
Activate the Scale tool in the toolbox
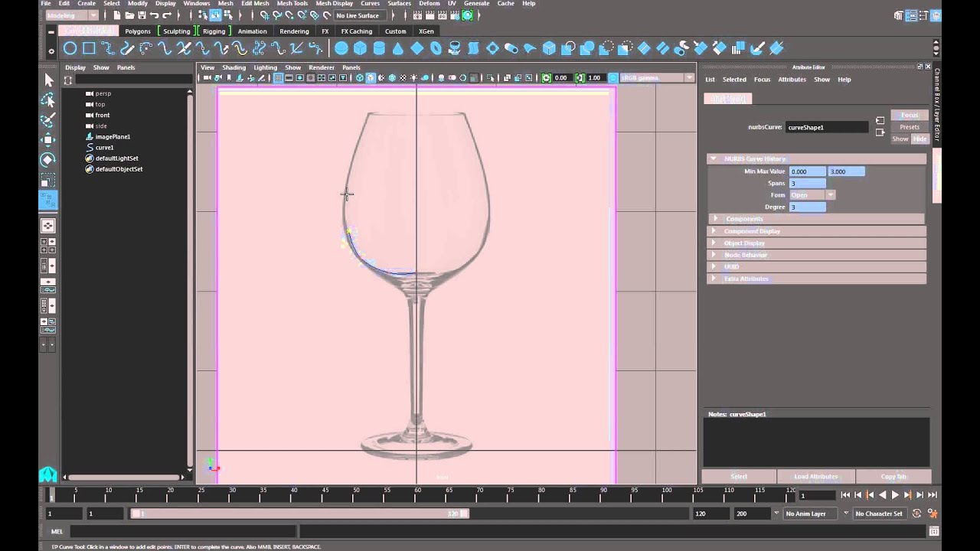(x=48, y=180)
